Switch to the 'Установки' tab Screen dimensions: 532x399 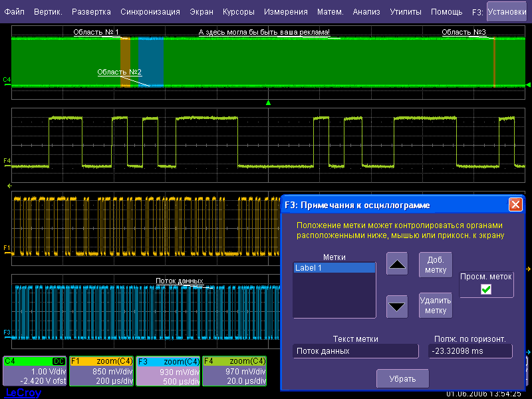507,12
